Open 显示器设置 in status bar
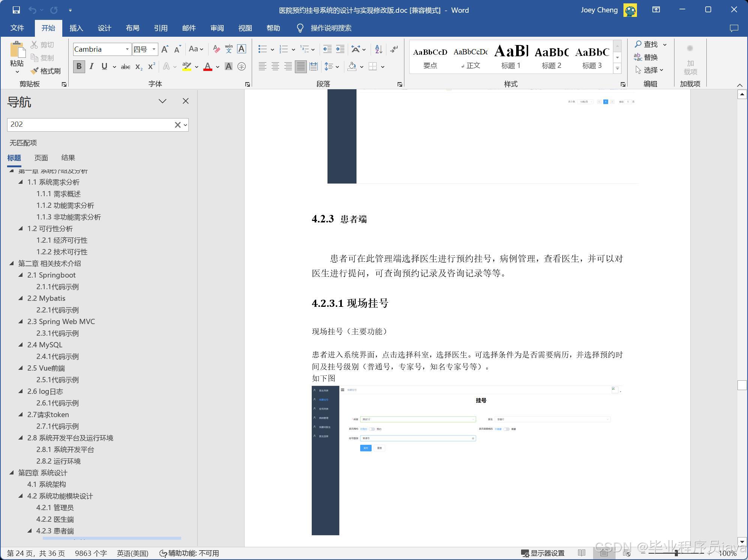 (x=543, y=553)
